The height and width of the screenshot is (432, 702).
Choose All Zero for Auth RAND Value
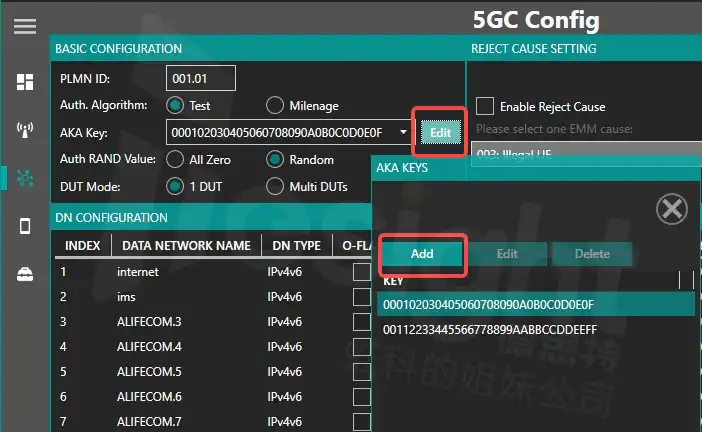click(x=175, y=159)
